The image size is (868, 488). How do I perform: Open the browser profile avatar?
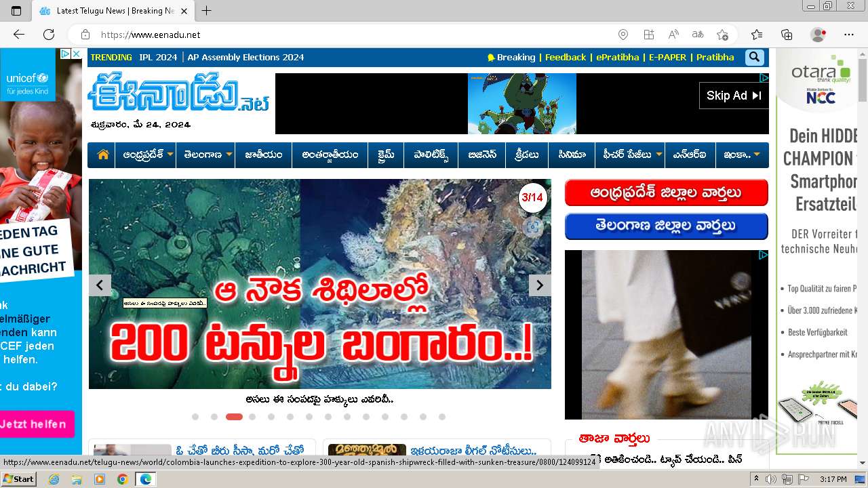(818, 35)
